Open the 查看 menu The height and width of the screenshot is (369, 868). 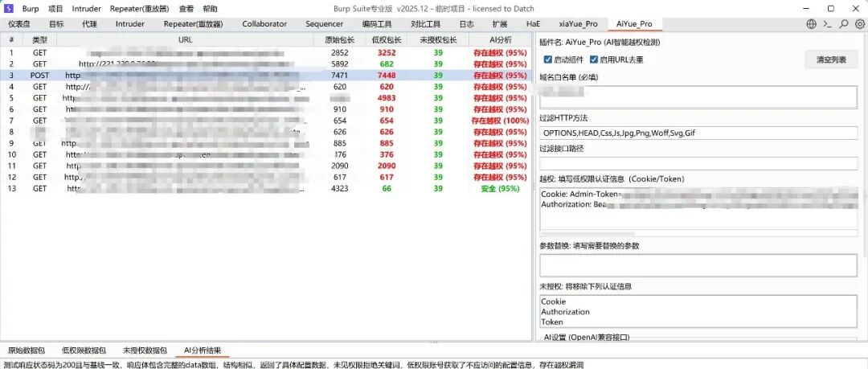186,9
